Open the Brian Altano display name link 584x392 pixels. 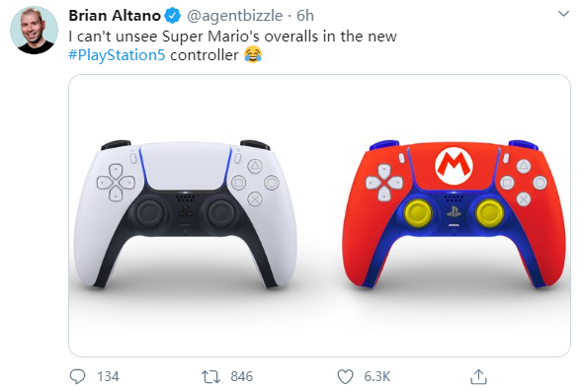[115, 16]
